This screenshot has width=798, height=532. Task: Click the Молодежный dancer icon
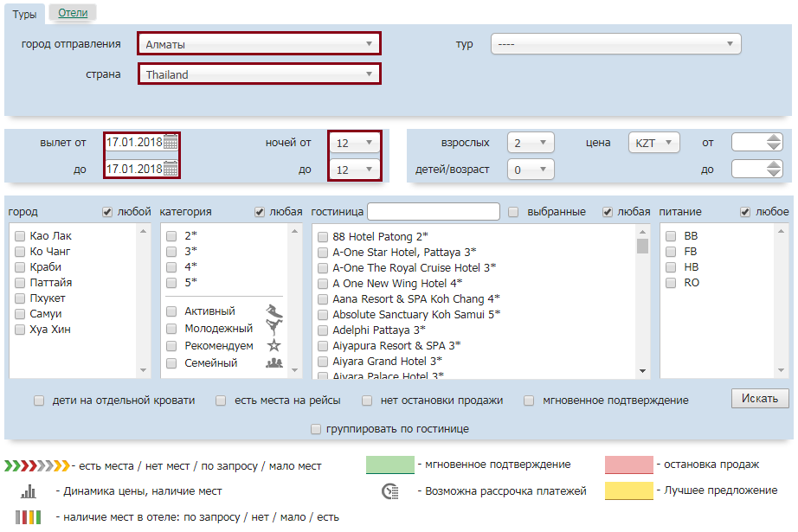(274, 329)
